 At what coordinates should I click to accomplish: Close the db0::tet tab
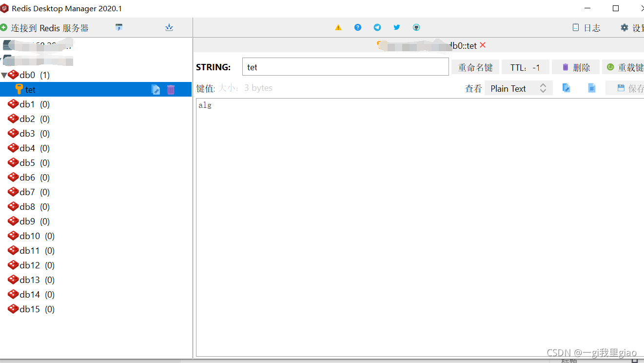click(483, 45)
